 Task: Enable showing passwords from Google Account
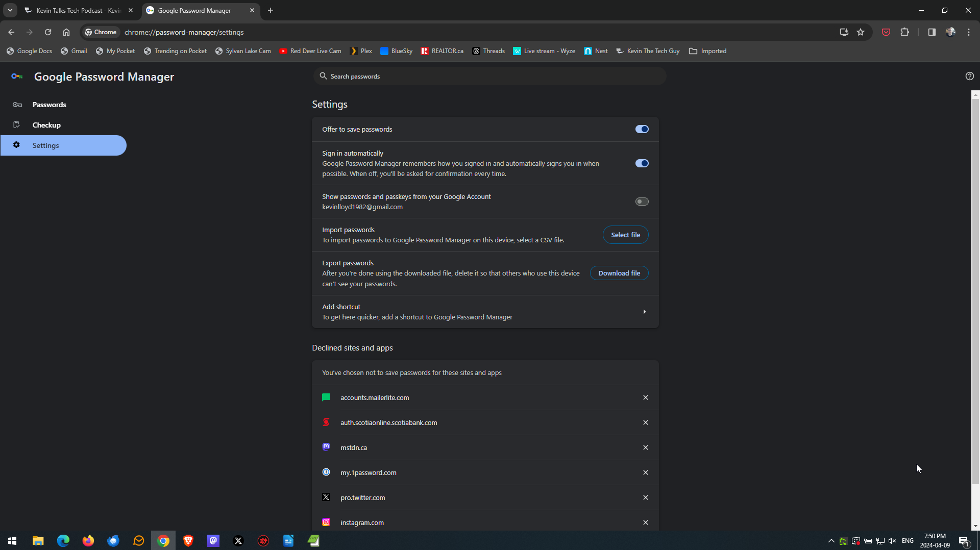pyautogui.click(x=642, y=202)
